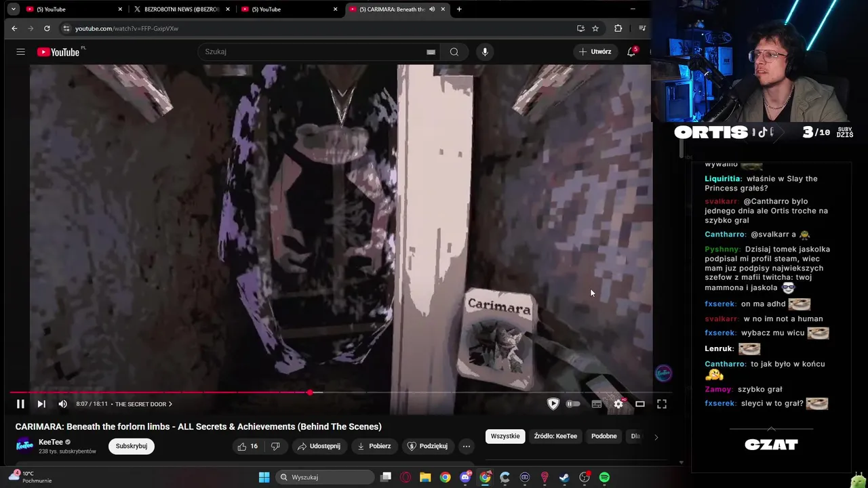868x488 pixels.
Task: Focus the Szukaj search field
Action: point(312,52)
